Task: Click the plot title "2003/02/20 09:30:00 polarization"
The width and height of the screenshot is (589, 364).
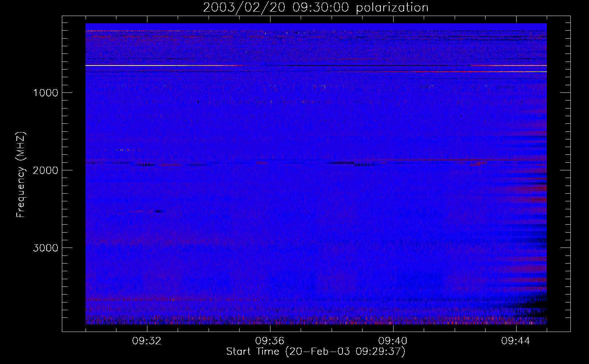Action: coord(316,8)
